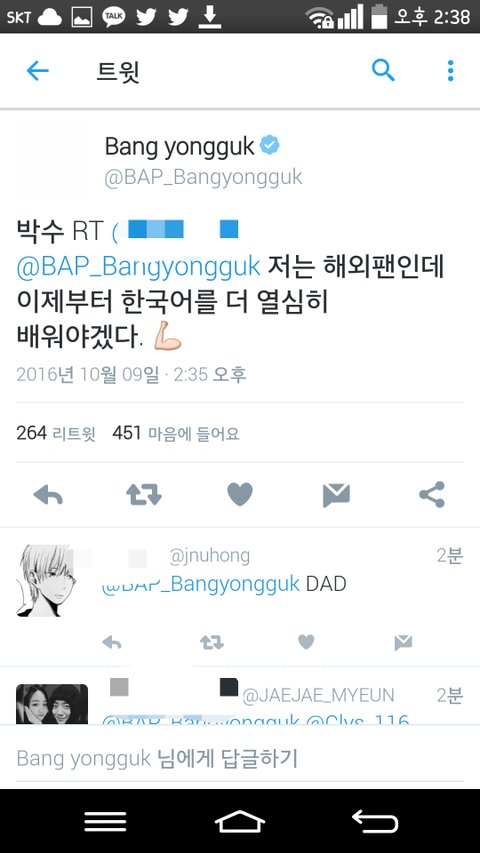Tap the Android home button

[x=240, y=821]
